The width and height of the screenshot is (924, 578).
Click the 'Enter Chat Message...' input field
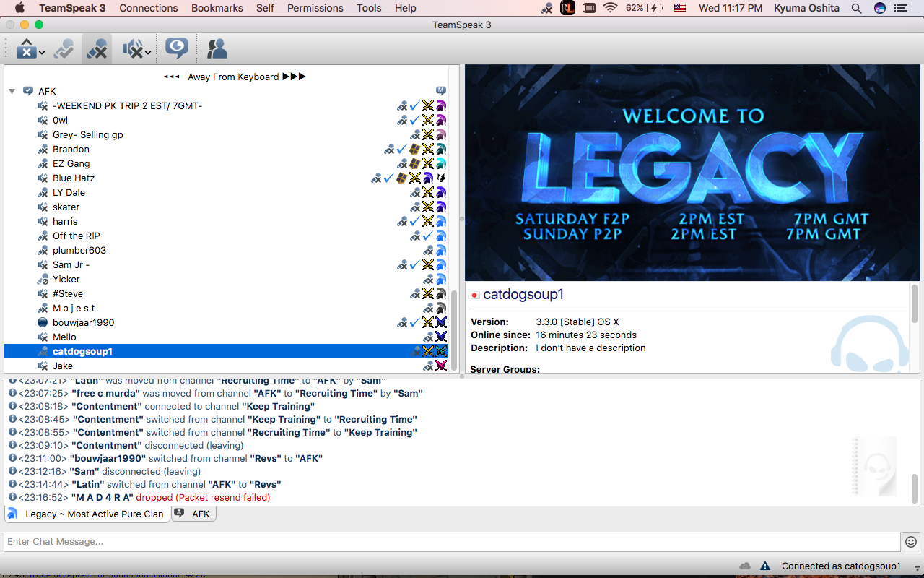coord(453,541)
